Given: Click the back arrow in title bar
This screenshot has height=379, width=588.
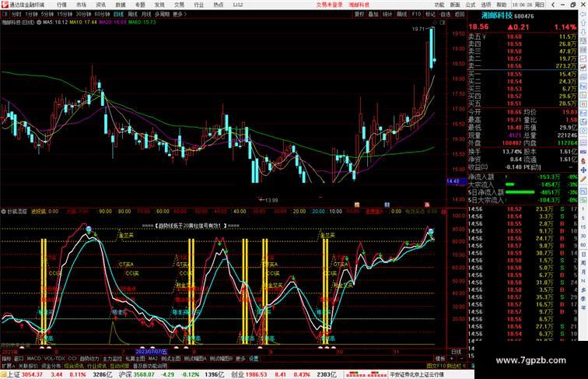Looking at the screenshot, I should coord(553,5).
